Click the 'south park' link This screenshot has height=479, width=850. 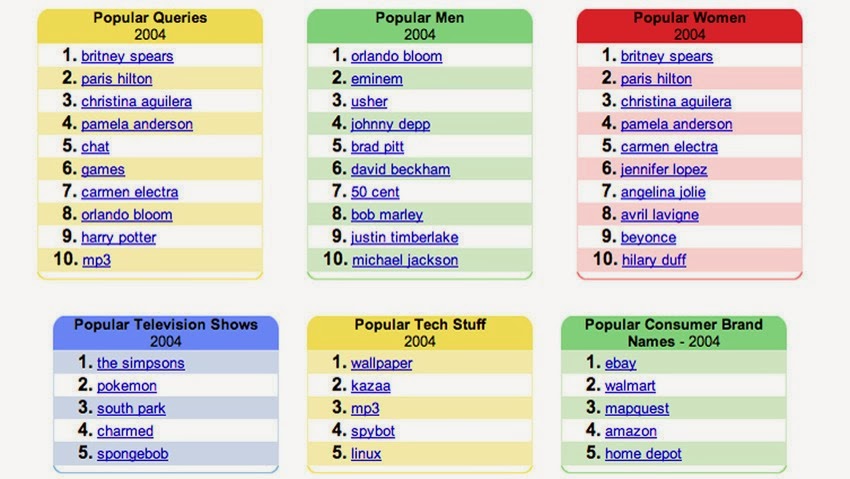(x=131, y=409)
